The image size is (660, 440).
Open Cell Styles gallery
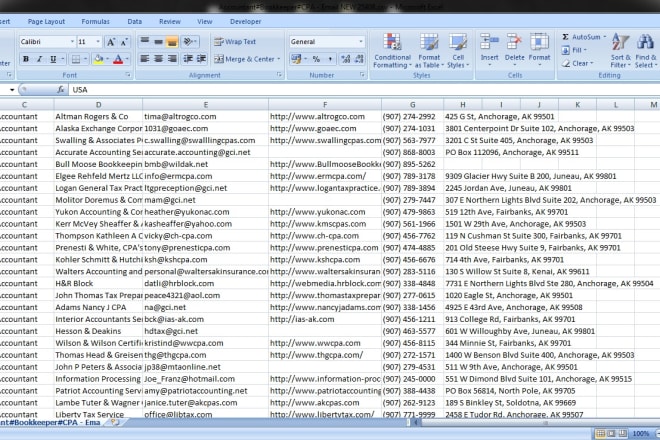458,51
